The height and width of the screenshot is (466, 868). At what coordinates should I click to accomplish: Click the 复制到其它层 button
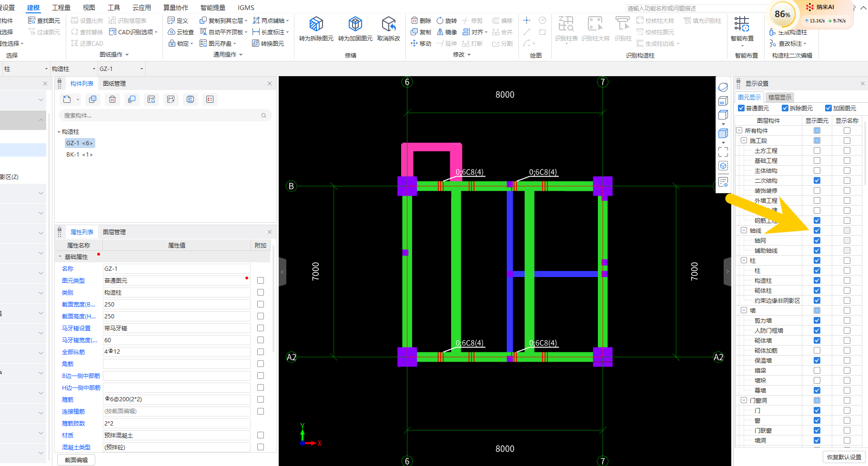pos(223,20)
